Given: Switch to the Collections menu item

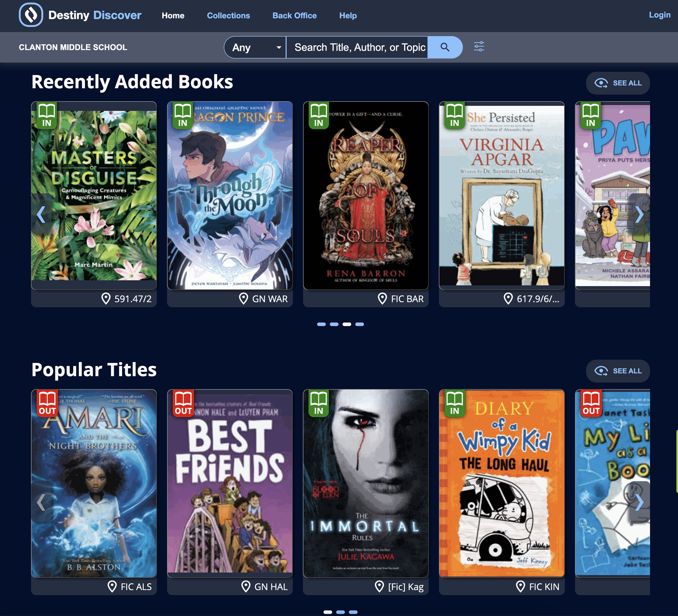Looking at the screenshot, I should coord(228,15).
